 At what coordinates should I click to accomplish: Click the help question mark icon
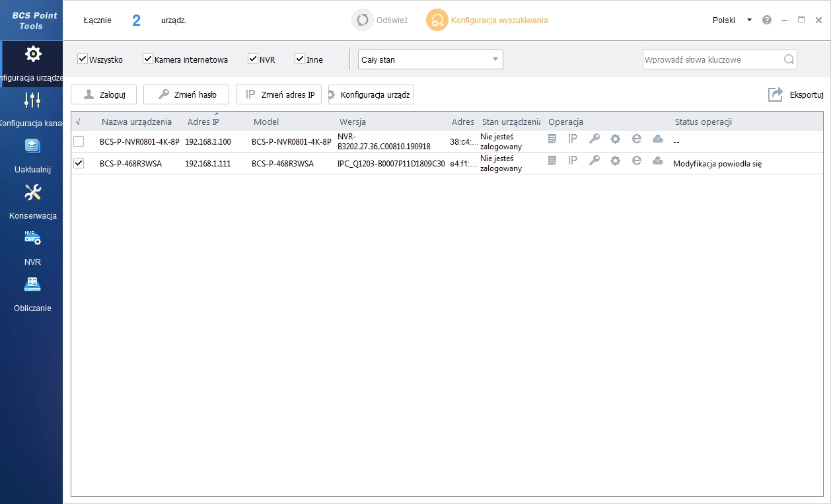click(x=767, y=20)
